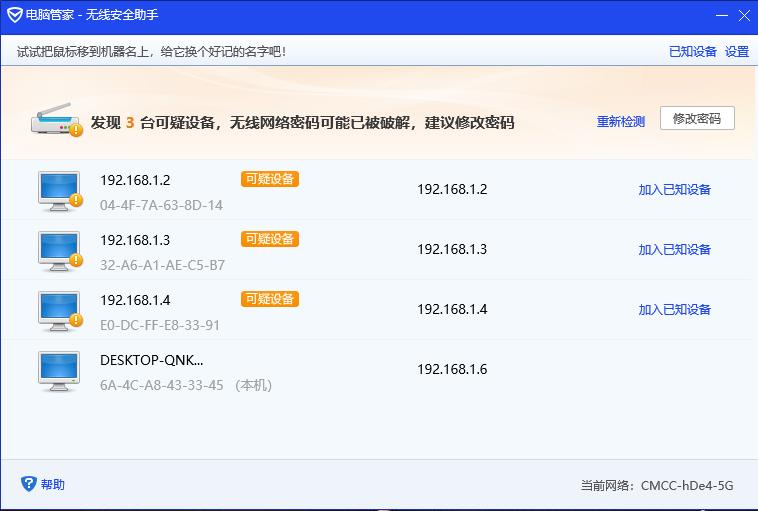Click IP column value 192.168.1.4
Screen dimensions: 758x511
click(452, 309)
